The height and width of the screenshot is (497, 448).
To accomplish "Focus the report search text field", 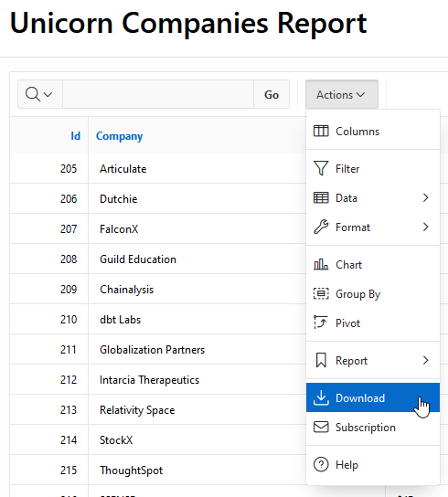I will click(x=158, y=94).
